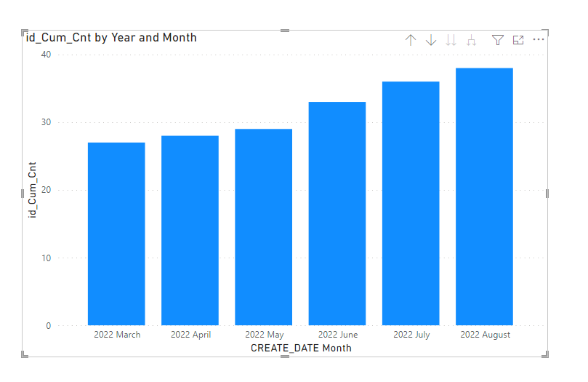The width and height of the screenshot is (588, 382).
Task: Click the chart title id_Cum_Cnt by Year and Month
Action: click(x=111, y=38)
